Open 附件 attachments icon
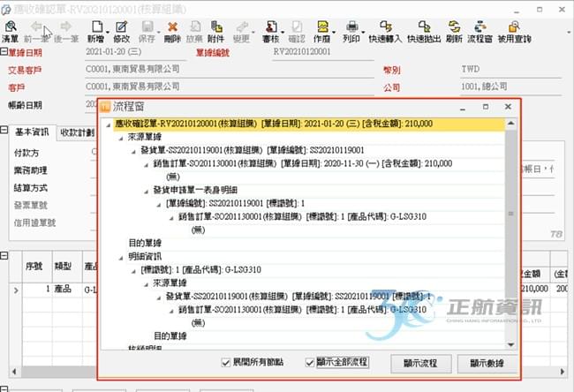The image size is (574, 392). 216,26
